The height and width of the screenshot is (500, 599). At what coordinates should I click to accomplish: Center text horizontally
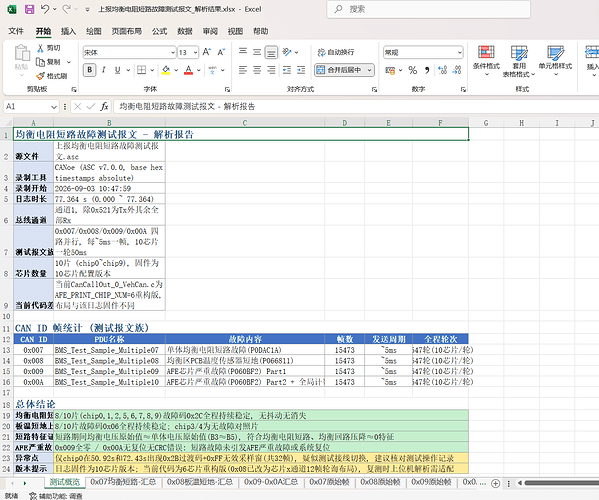(257, 70)
